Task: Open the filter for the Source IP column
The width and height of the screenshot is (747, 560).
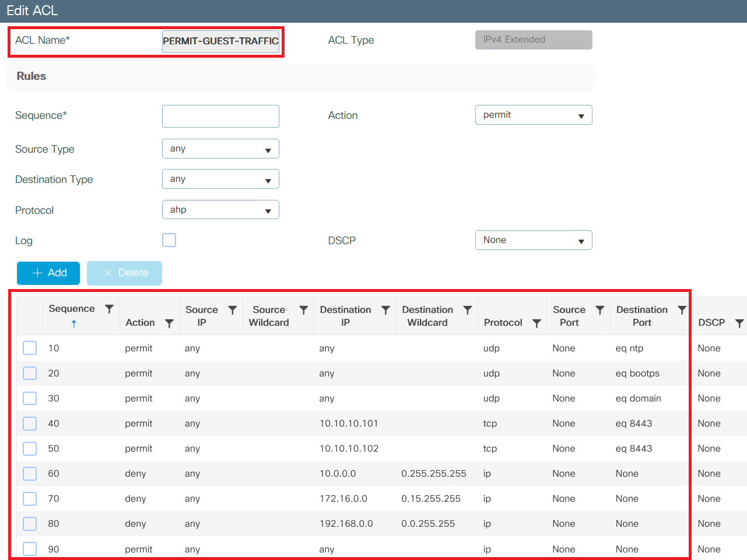Action: [232, 309]
